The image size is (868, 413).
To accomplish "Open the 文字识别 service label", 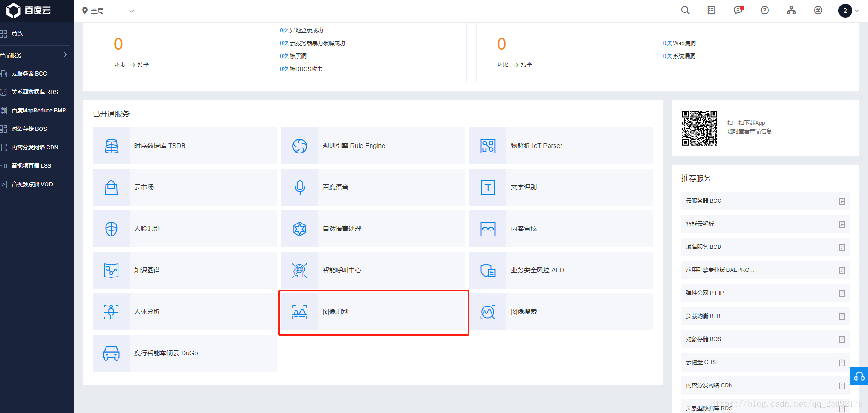I will 524,187.
